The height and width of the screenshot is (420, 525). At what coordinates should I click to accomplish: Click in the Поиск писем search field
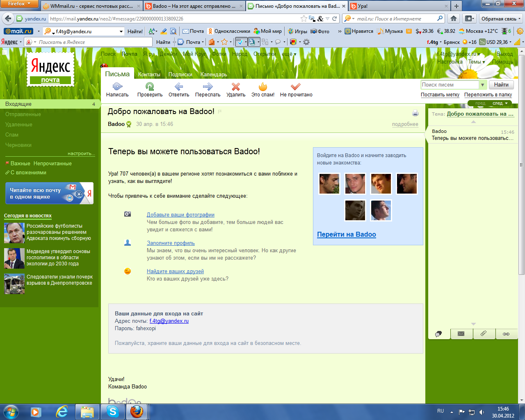point(450,85)
